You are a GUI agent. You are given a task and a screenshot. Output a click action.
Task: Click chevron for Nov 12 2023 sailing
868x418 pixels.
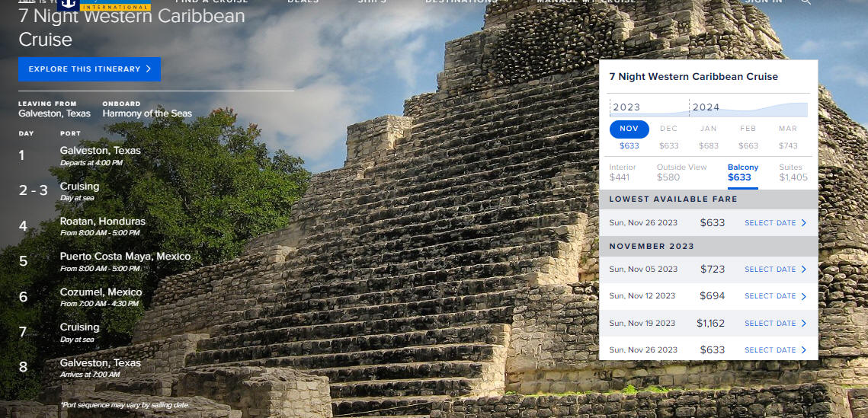pyautogui.click(x=804, y=296)
